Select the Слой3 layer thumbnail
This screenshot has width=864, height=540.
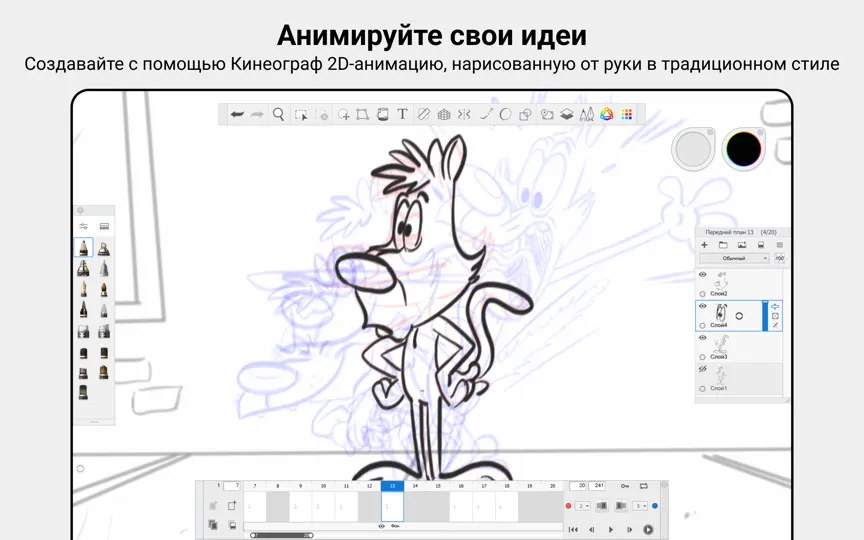(x=720, y=344)
